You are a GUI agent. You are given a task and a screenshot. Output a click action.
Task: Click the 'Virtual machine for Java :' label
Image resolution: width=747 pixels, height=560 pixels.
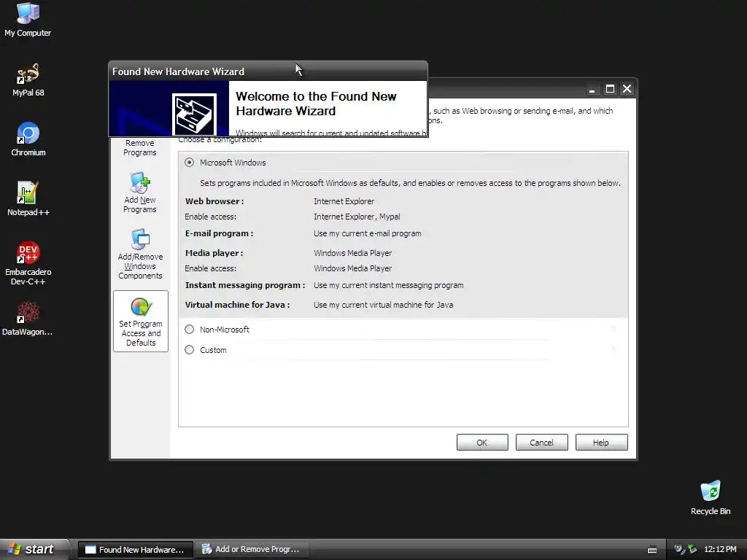pos(237,305)
